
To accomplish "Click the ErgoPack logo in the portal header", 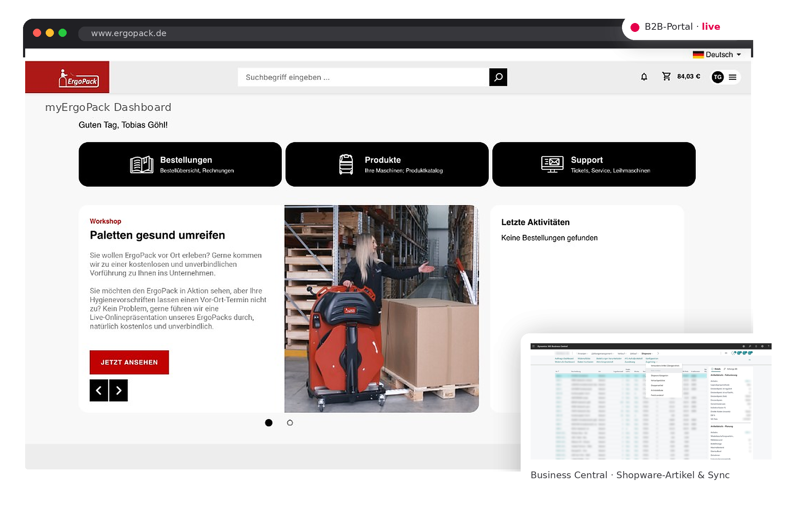I will pos(67,77).
